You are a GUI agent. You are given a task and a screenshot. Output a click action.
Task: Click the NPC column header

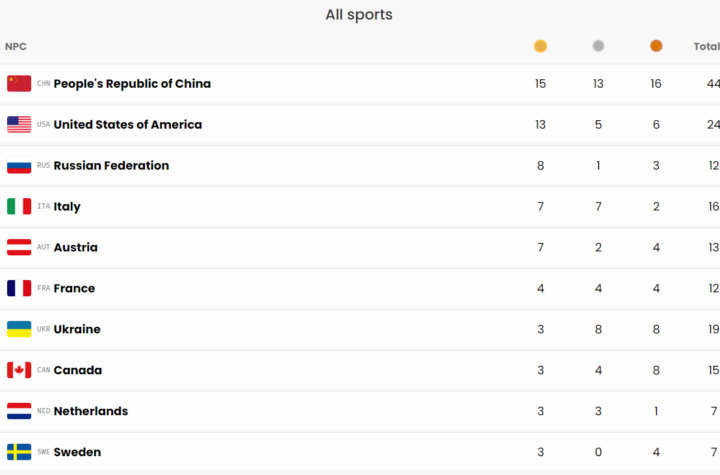(15, 46)
